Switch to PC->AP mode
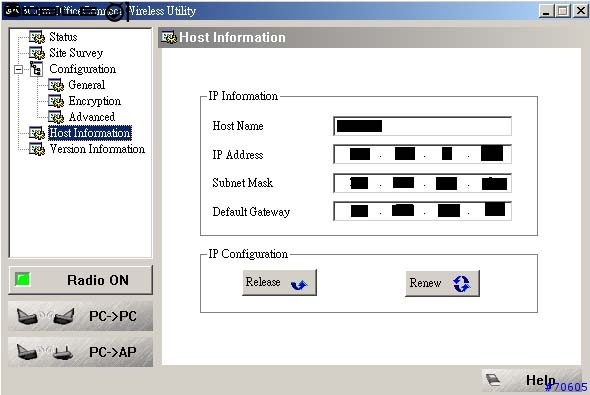This screenshot has width=590, height=395. tap(81, 352)
